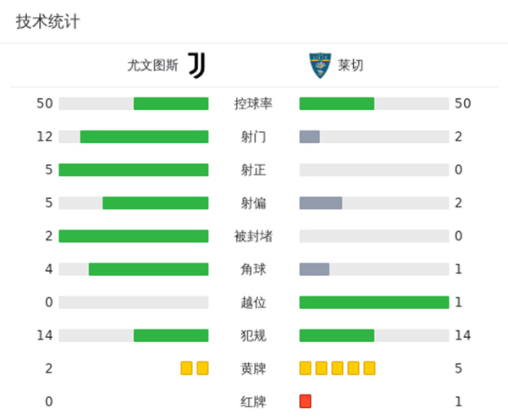The height and width of the screenshot is (420, 508).
Task: Click Lecce's fifth yellow card icon
Action: coord(369,368)
